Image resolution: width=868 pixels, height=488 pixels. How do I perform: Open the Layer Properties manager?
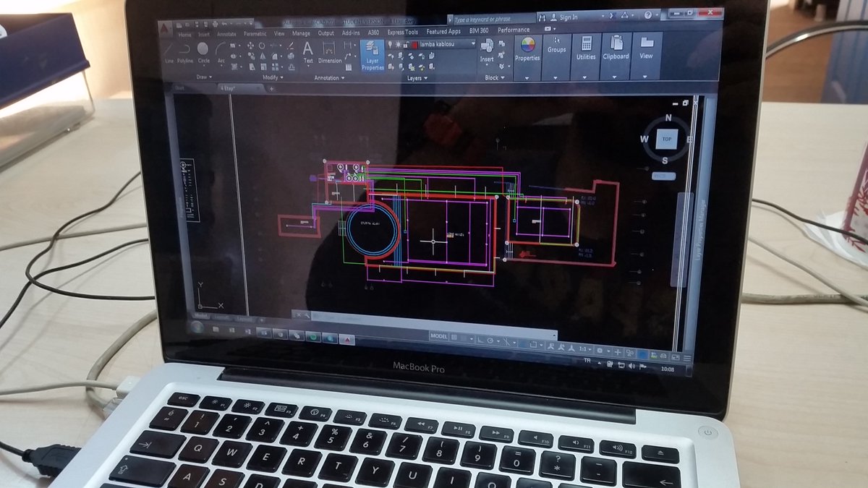point(373,55)
